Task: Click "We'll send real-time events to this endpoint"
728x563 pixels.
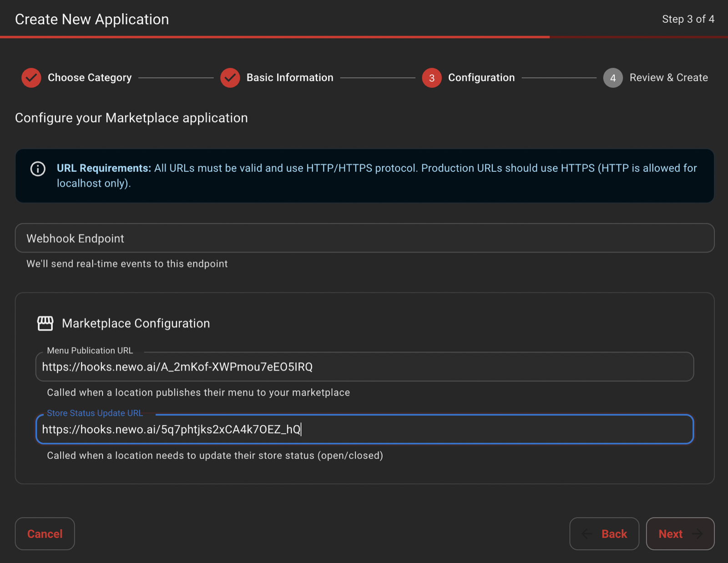Action: 127,264
